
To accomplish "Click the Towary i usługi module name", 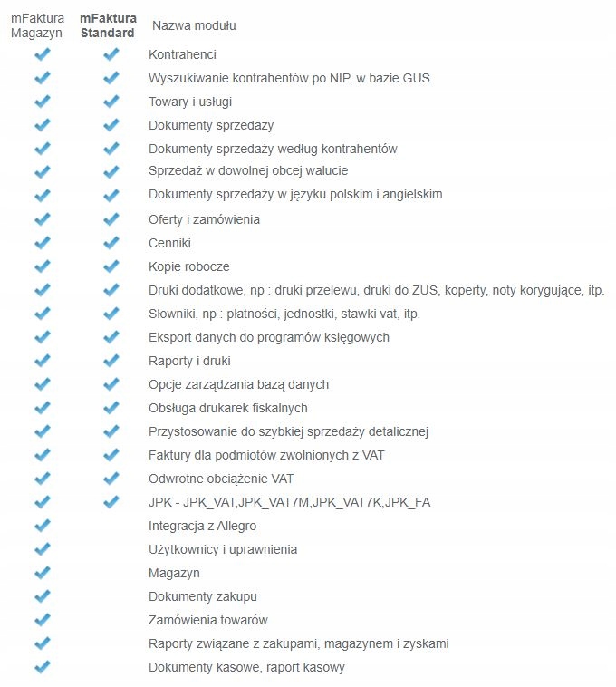I will coord(192,102).
